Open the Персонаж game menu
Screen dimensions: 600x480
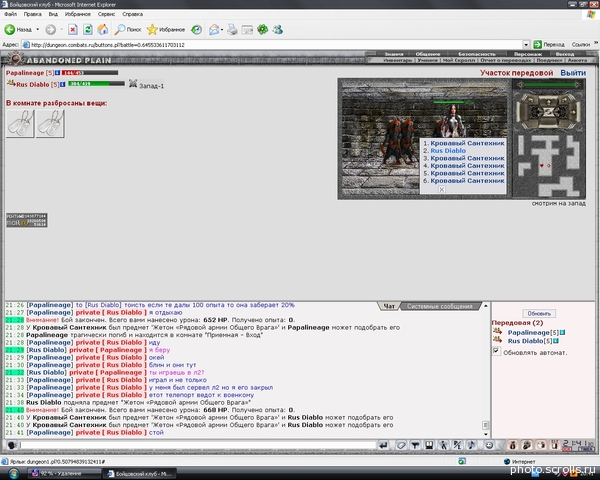[x=528, y=54]
